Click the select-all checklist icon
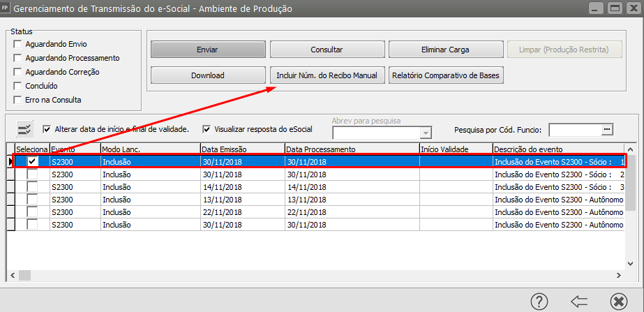This screenshot has height=312, width=644. (24, 129)
